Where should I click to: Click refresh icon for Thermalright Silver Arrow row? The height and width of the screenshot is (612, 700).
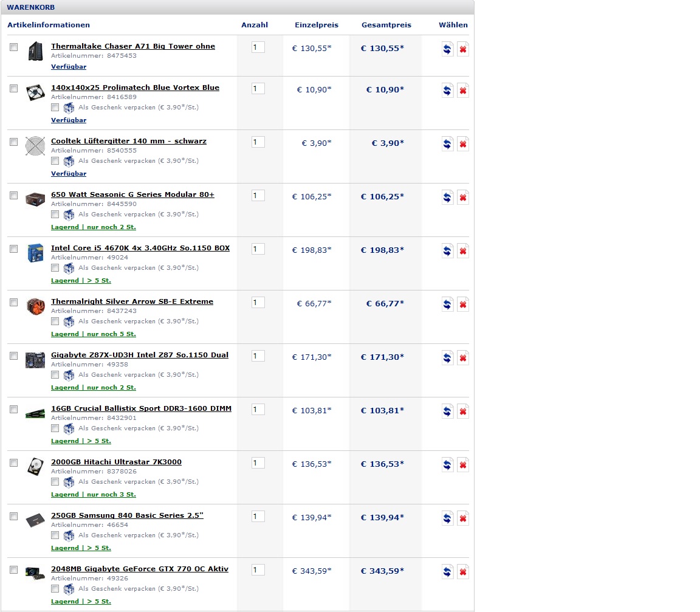[x=447, y=304]
